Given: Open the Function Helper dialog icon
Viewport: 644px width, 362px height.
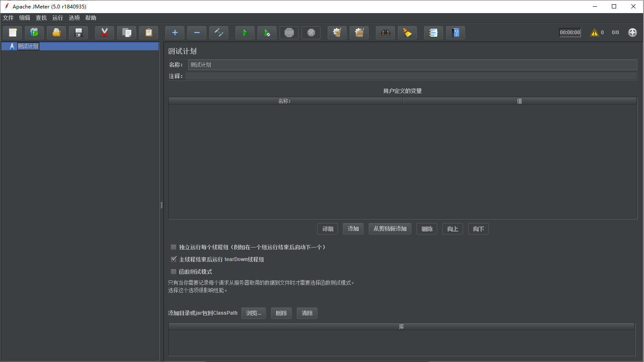Looking at the screenshot, I should click(x=433, y=33).
